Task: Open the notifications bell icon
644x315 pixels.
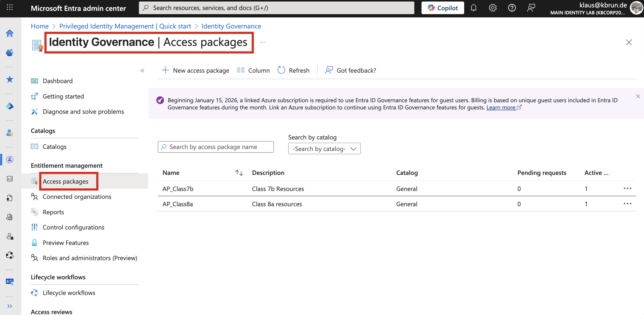Action: pos(474,8)
